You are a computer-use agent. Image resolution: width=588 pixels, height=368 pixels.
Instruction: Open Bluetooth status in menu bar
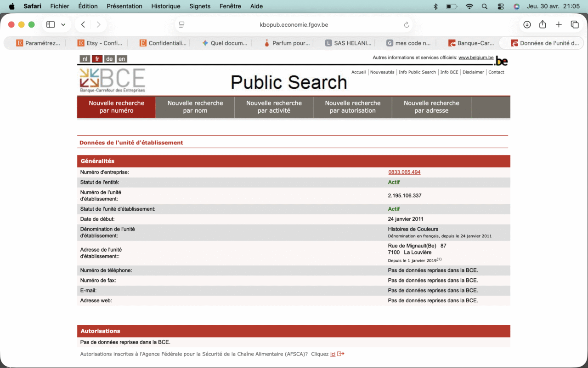click(x=435, y=6)
